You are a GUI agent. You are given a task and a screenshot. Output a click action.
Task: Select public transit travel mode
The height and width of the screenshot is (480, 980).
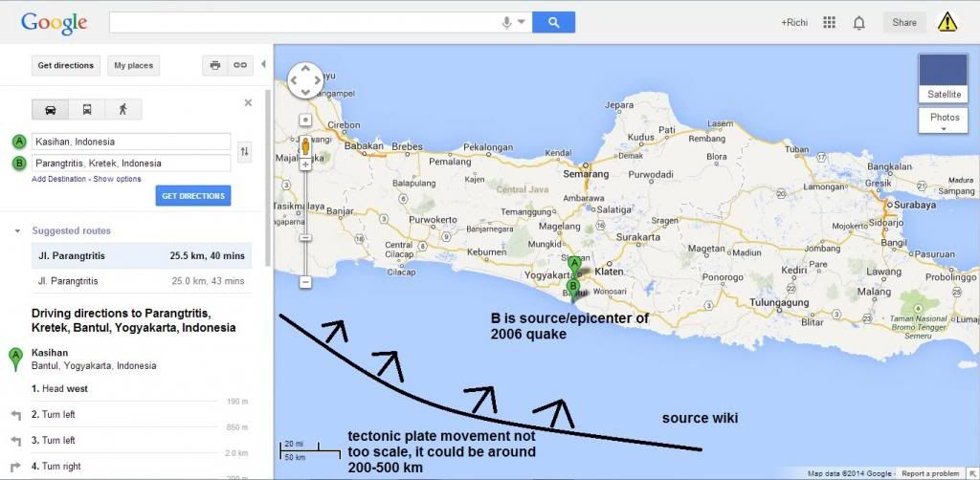coord(86,109)
